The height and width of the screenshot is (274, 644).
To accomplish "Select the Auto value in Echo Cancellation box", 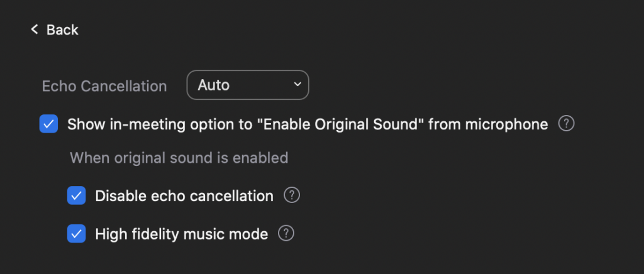I will (214, 85).
